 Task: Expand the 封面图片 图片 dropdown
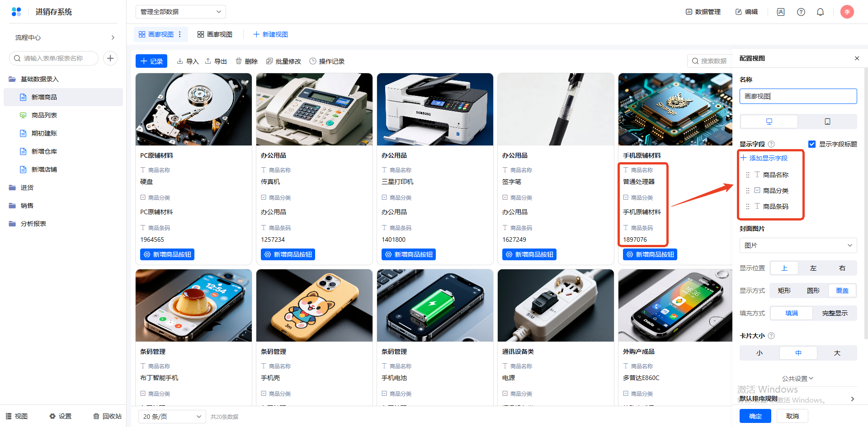tap(798, 245)
